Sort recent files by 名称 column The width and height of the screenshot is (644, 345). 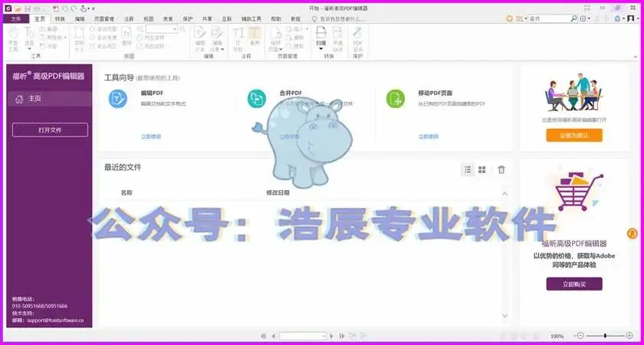[x=127, y=192]
